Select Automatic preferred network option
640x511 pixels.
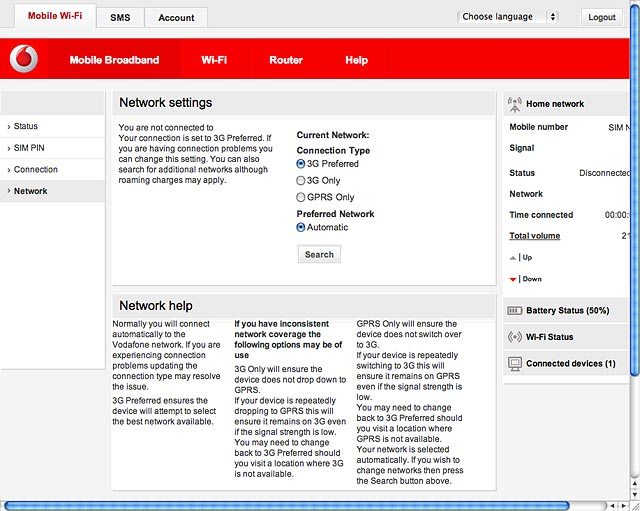click(300, 227)
